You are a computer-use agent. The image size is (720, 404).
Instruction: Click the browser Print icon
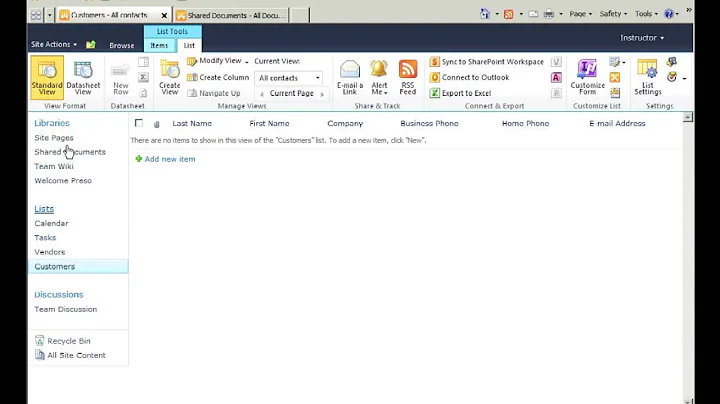tap(549, 14)
